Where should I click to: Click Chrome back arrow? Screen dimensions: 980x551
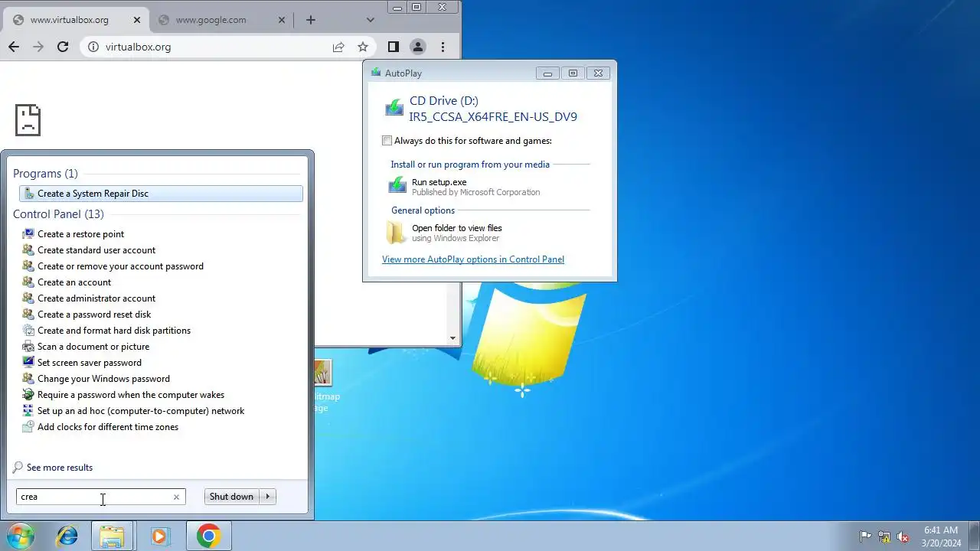(x=14, y=47)
